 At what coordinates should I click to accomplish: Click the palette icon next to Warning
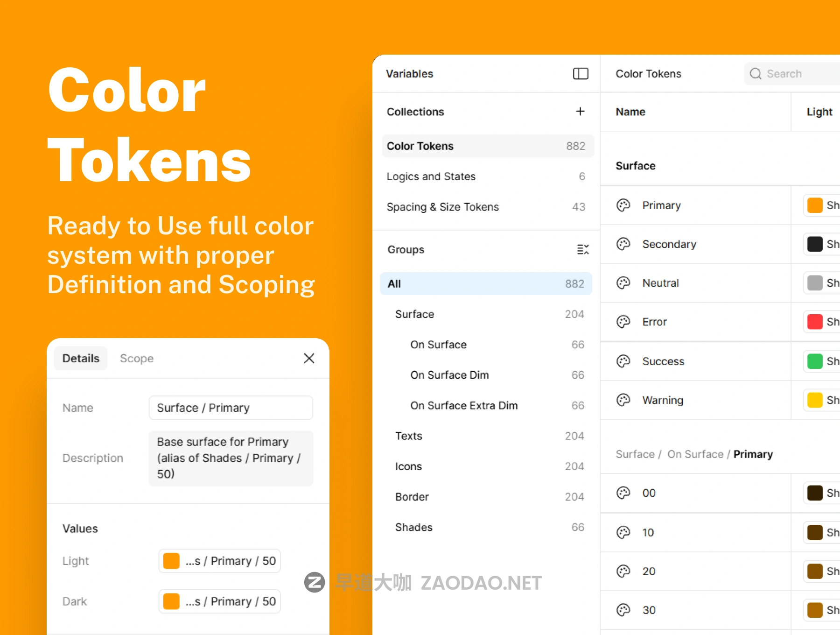click(623, 400)
